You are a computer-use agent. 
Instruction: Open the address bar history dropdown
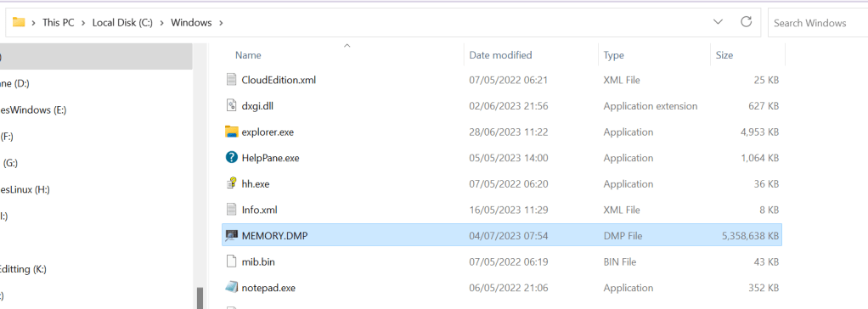[718, 22]
